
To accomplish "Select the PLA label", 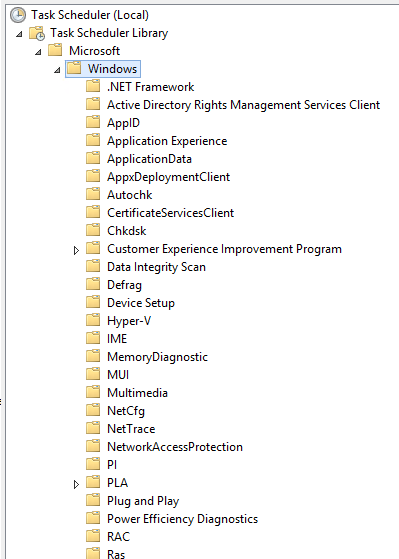I will pos(117,483).
